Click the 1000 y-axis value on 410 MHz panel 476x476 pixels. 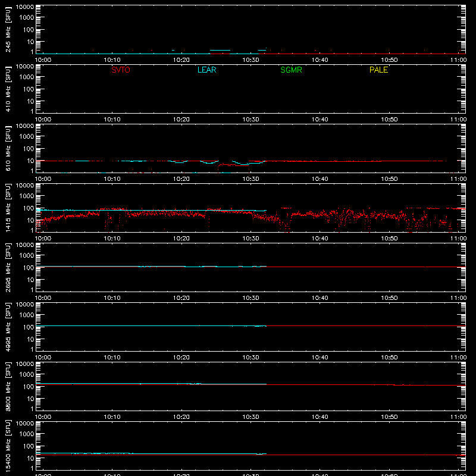[27, 77]
